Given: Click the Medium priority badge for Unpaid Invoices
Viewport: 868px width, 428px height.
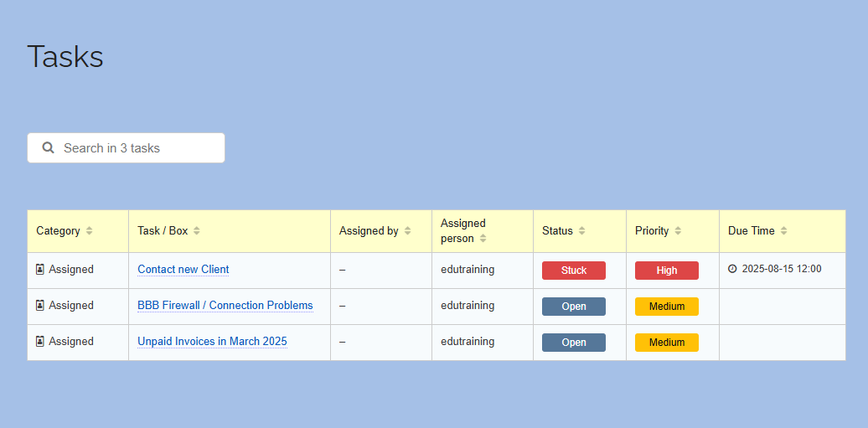Looking at the screenshot, I should (x=667, y=343).
